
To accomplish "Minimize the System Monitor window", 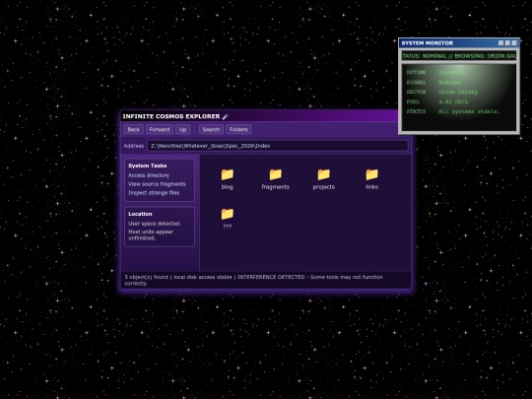I will tap(500, 43).
